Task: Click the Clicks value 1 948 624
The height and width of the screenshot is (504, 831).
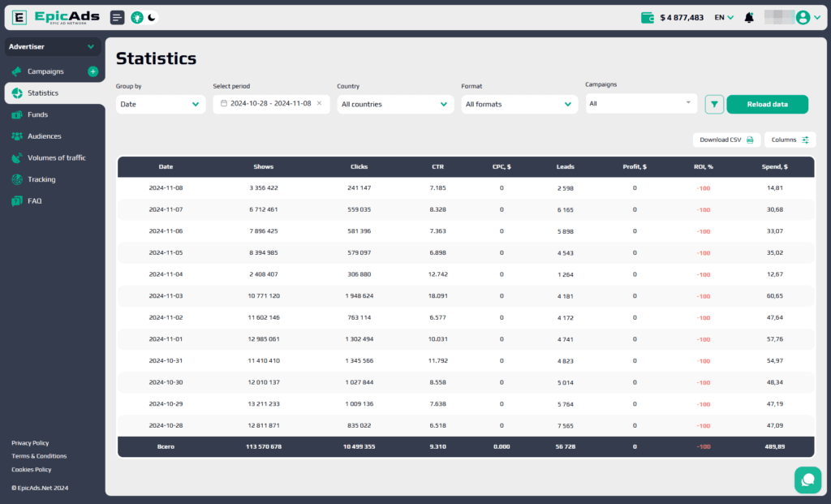Action: tap(359, 296)
